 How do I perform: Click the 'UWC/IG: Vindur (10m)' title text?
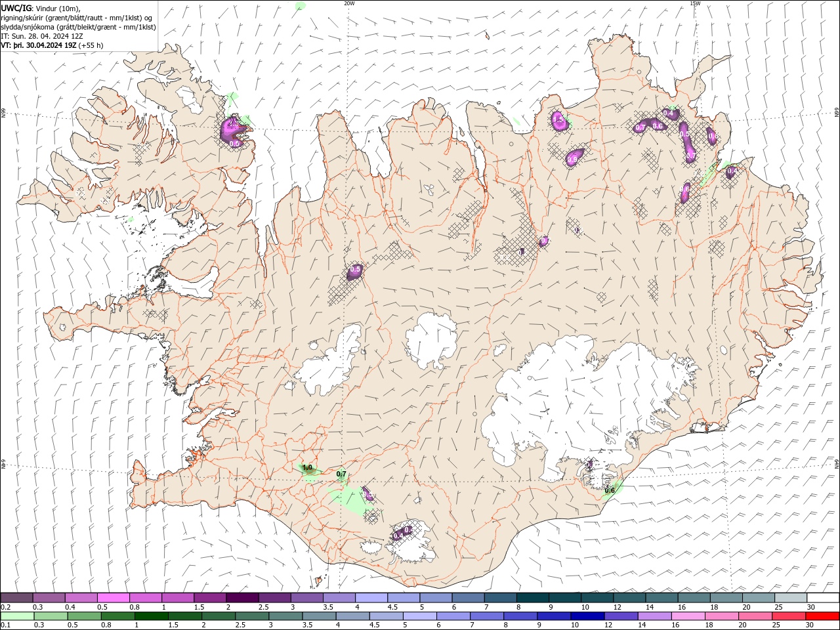pyautogui.click(x=41, y=8)
